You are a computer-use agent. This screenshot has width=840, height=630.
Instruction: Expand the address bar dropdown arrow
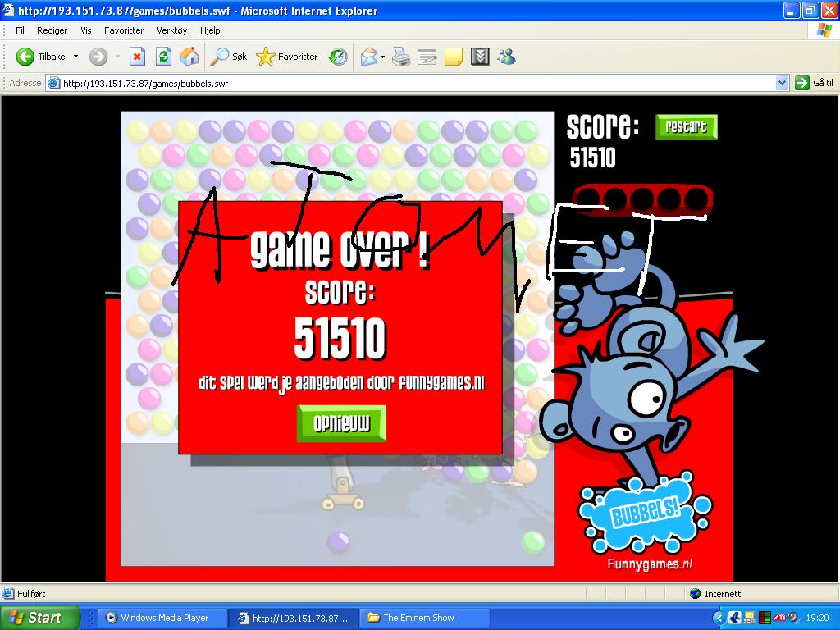[782, 83]
